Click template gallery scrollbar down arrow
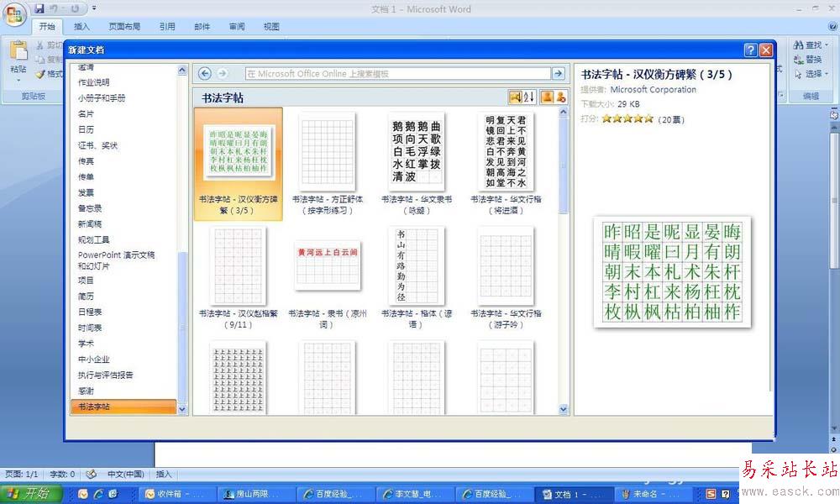Viewport: 840px width, 504px height. [x=563, y=409]
